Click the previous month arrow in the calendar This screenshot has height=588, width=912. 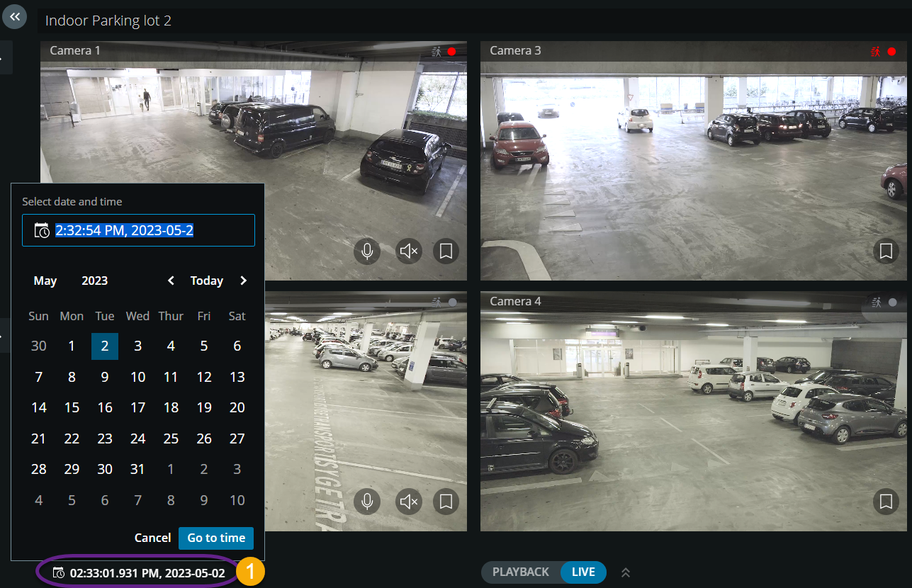(x=170, y=280)
